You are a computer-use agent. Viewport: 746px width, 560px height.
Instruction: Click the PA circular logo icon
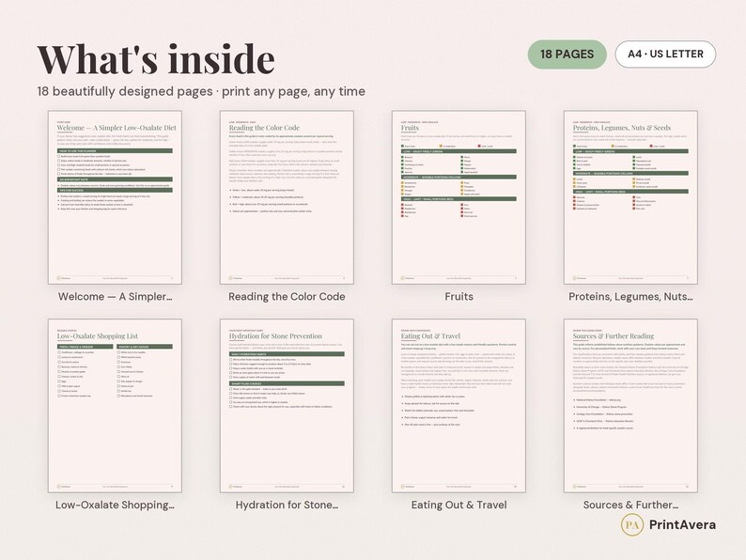point(632,525)
